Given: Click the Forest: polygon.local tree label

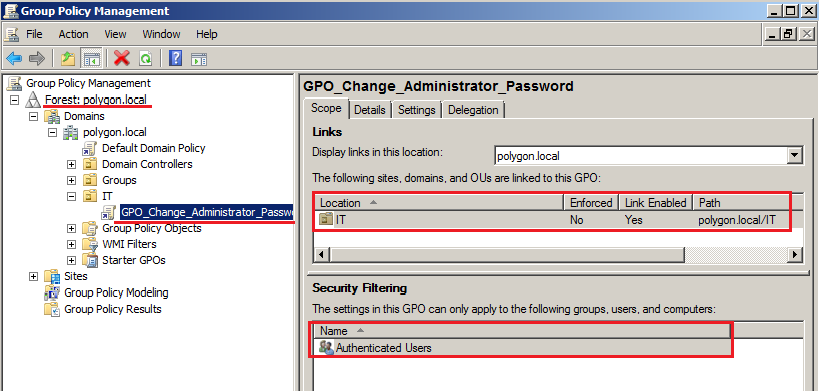Looking at the screenshot, I should pyautogui.click(x=96, y=100).
